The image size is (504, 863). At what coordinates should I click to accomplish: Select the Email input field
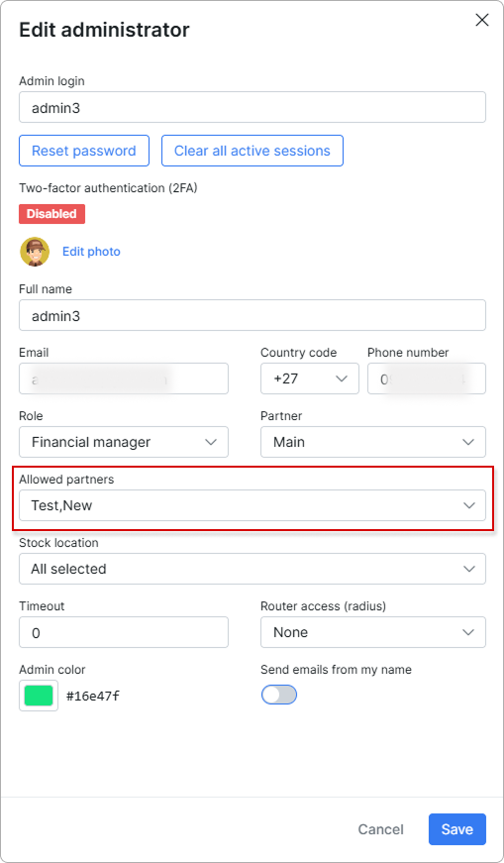[x=124, y=378]
